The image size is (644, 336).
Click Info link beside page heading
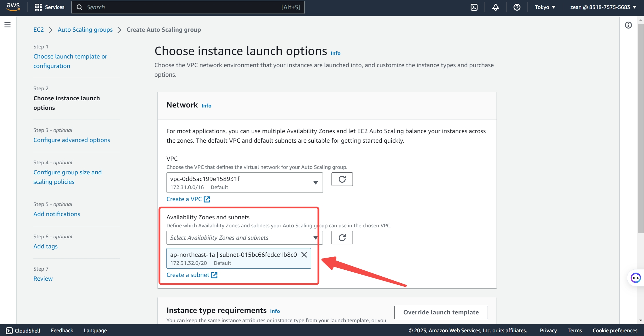pyautogui.click(x=336, y=53)
